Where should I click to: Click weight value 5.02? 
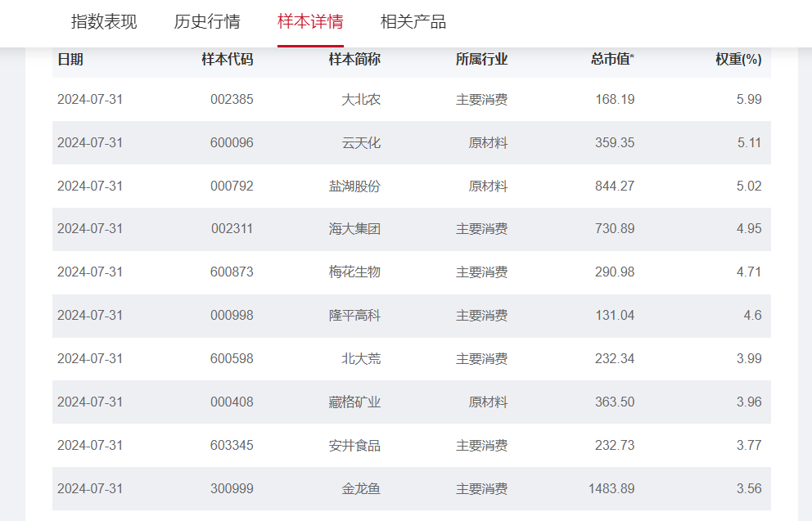tap(749, 186)
